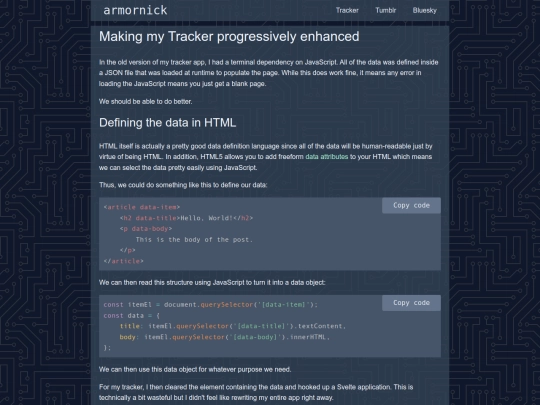Screen dimensions: 540x405
Task: Visit the Bluesky navigation link
Action: pos(425,10)
